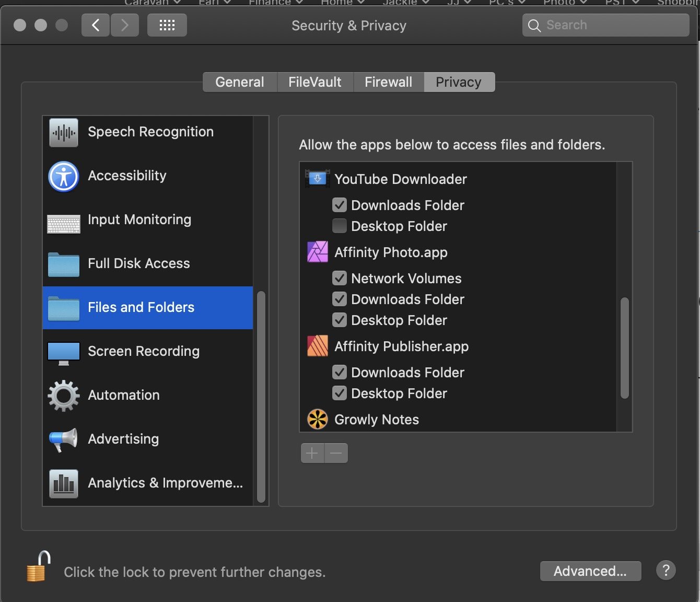Select the Affinity Publisher.app name text

401,346
